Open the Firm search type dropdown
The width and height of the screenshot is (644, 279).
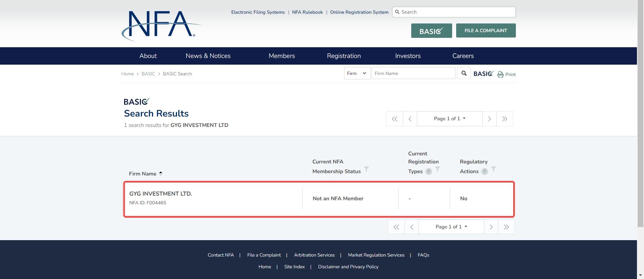pyautogui.click(x=357, y=73)
